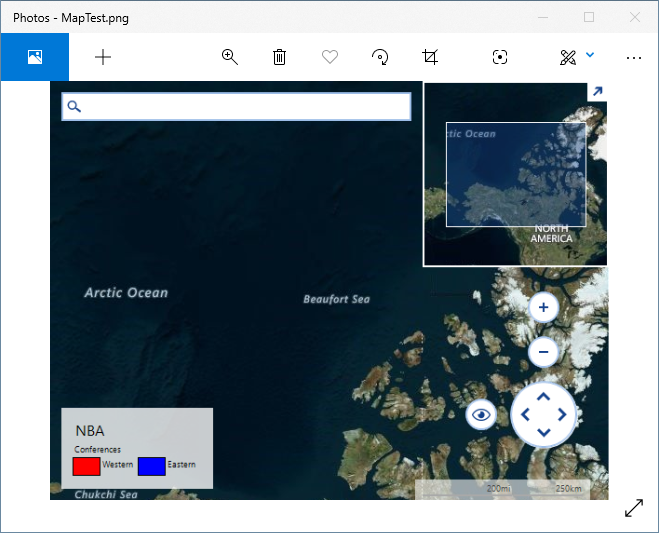The image size is (659, 533).
Task: Collapse the overview minimap arrow
Action: coord(597,92)
